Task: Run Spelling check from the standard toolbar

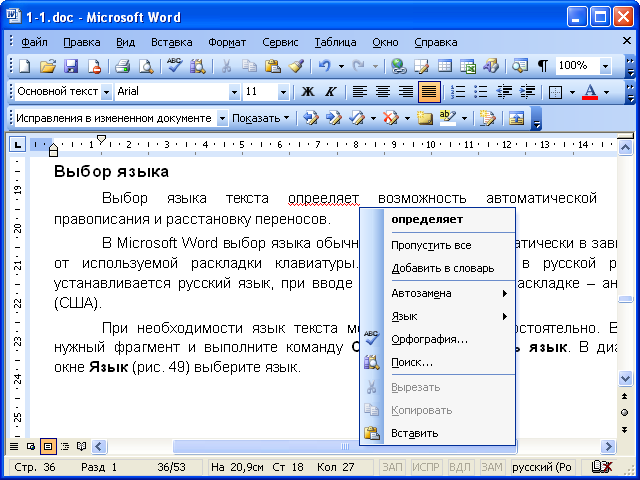Action: tap(174, 66)
